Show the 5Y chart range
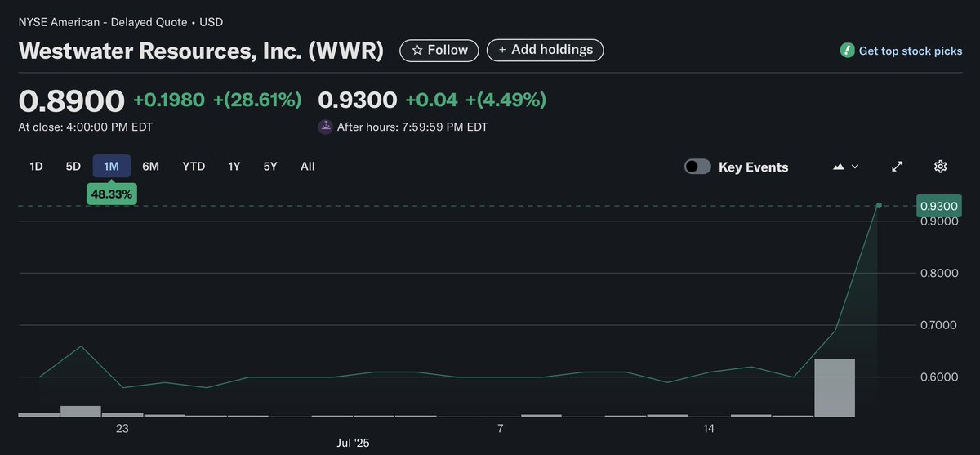980x455 pixels. [270, 166]
